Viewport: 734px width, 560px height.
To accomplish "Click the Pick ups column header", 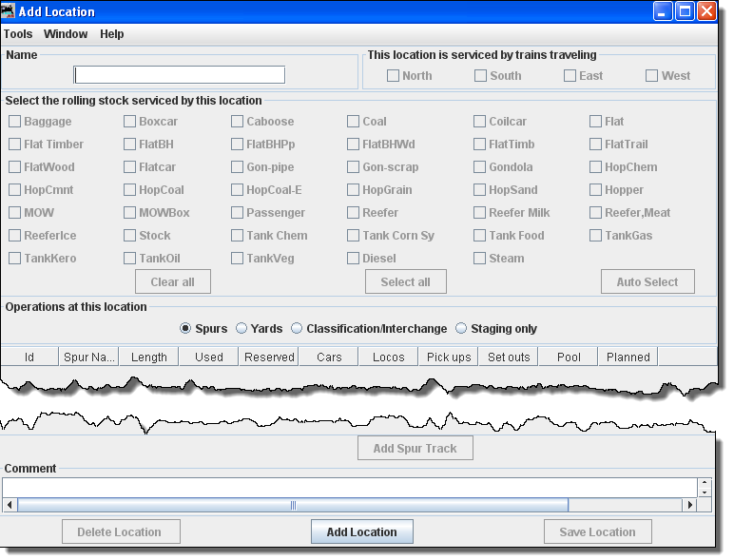I will (x=449, y=357).
